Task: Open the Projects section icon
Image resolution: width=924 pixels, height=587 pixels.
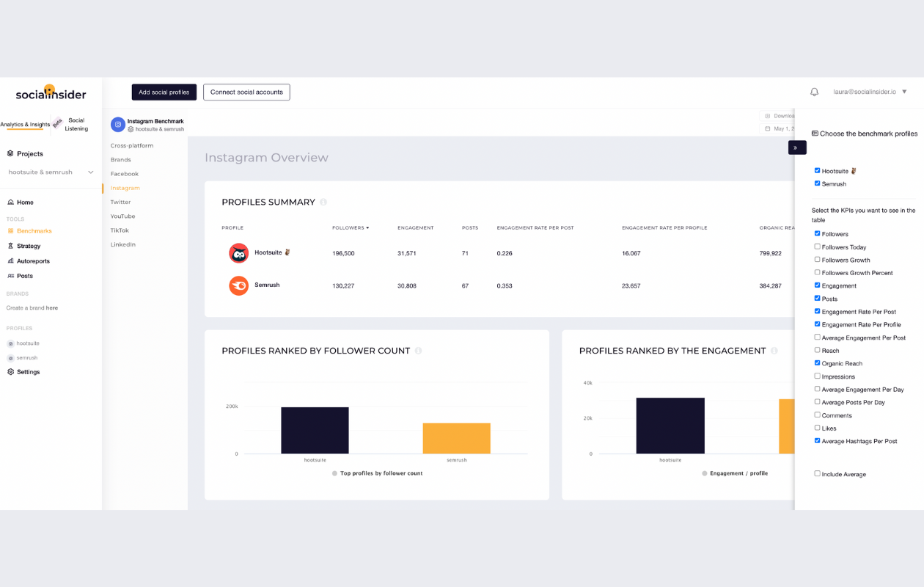Action: click(x=10, y=153)
